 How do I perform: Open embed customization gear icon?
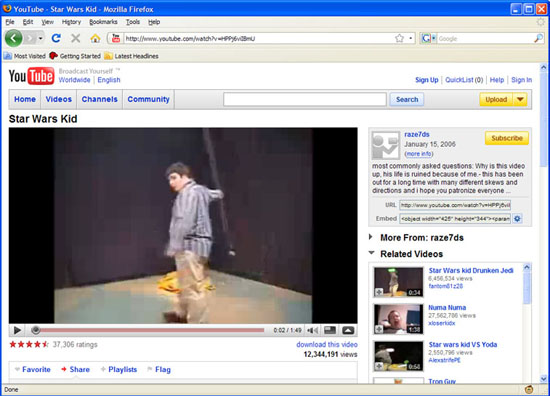(x=517, y=219)
